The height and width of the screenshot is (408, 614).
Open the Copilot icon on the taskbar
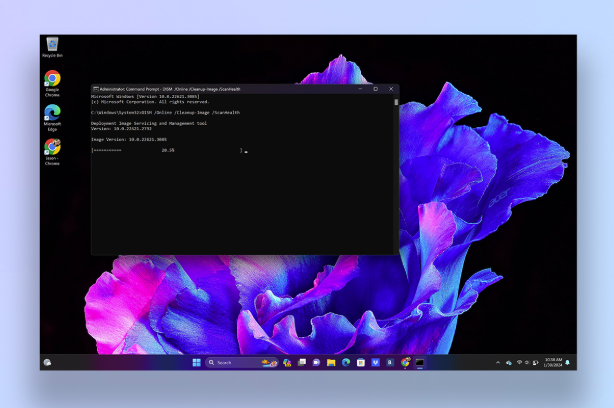pos(286,362)
